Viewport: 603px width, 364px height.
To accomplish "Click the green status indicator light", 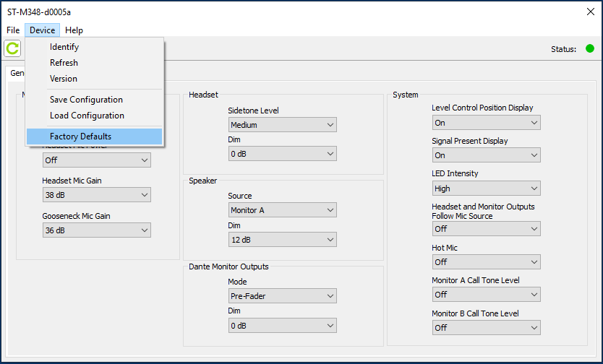I will (x=590, y=49).
